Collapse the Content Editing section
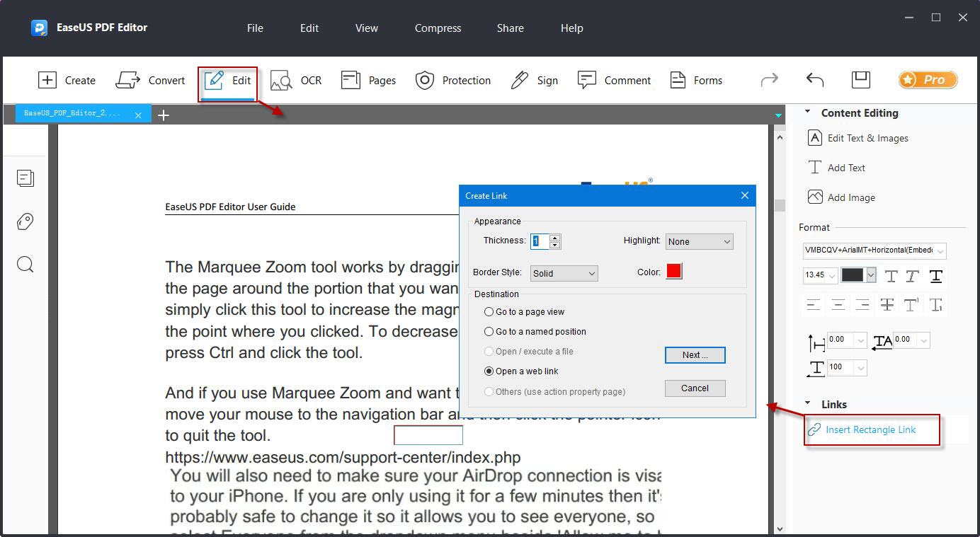 coord(807,112)
